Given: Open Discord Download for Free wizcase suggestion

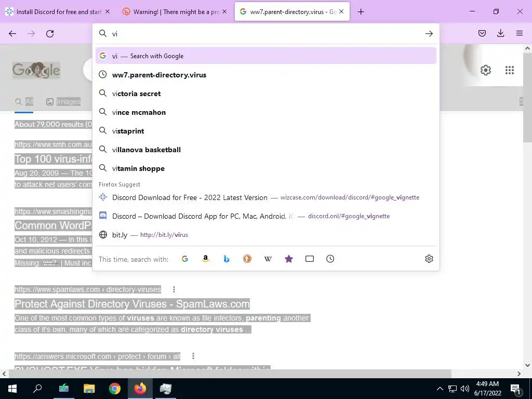Looking at the screenshot, I should (266, 197).
